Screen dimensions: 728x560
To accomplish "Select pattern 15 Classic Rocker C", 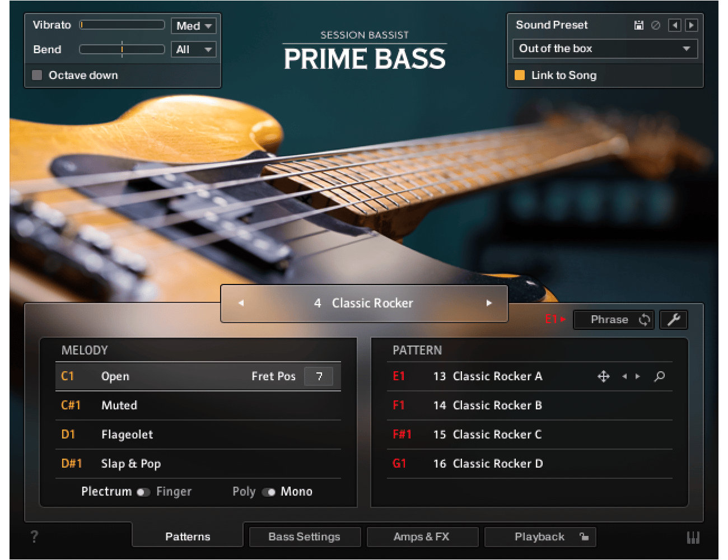I will 530,435.
